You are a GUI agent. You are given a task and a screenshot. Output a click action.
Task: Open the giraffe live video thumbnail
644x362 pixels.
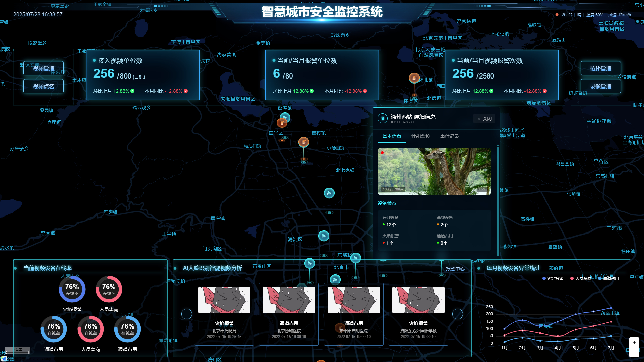pos(434,171)
